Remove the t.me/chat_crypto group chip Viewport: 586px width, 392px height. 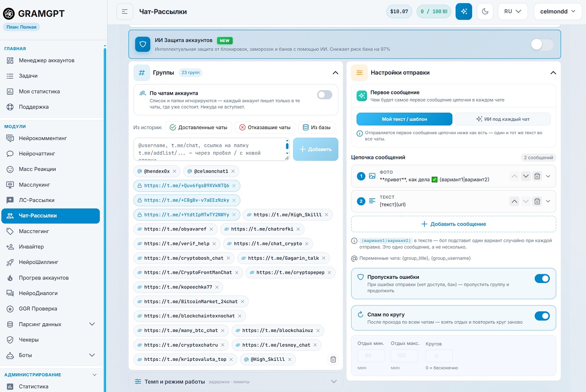(x=307, y=244)
